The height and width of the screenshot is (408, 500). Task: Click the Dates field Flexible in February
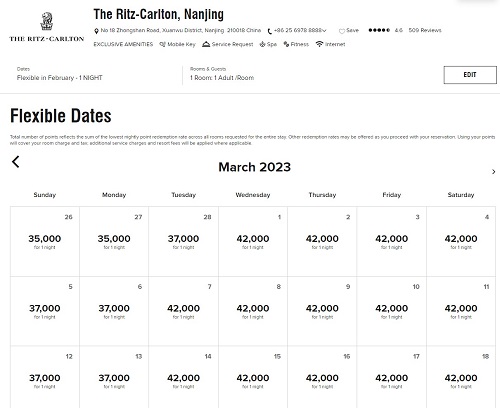[x=60, y=74]
